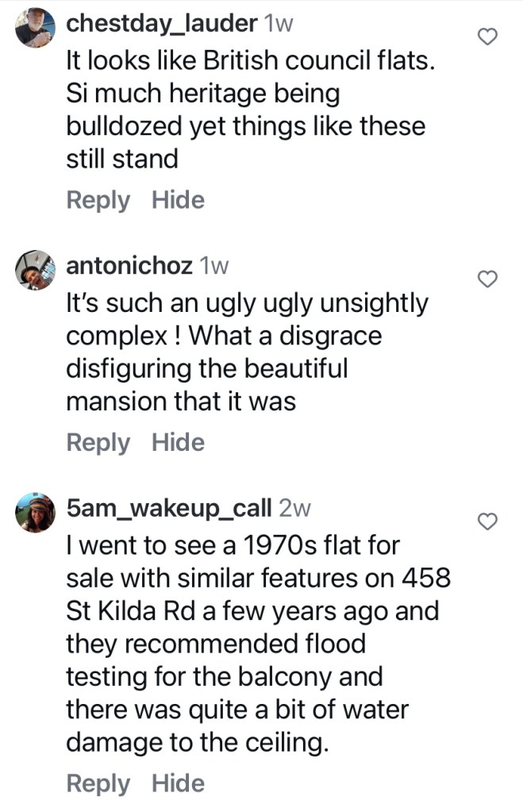Hide chestday_lauder's British council flats comment

point(178,200)
